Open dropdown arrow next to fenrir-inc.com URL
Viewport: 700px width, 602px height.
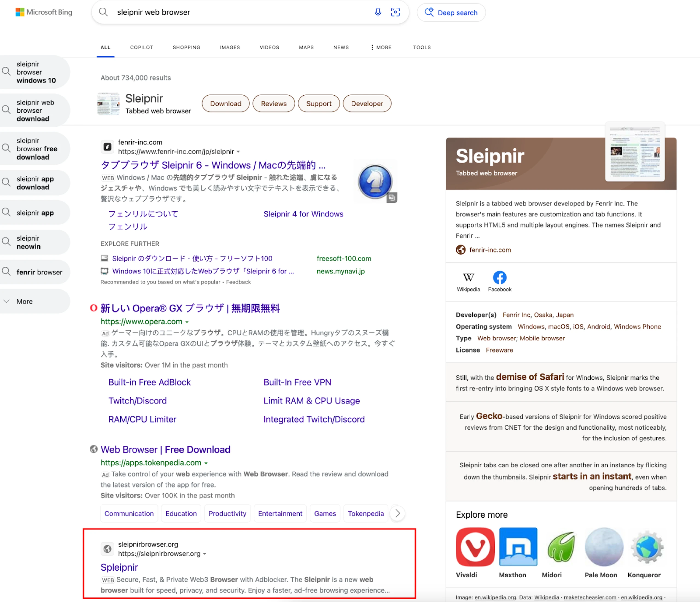(238, 152)
